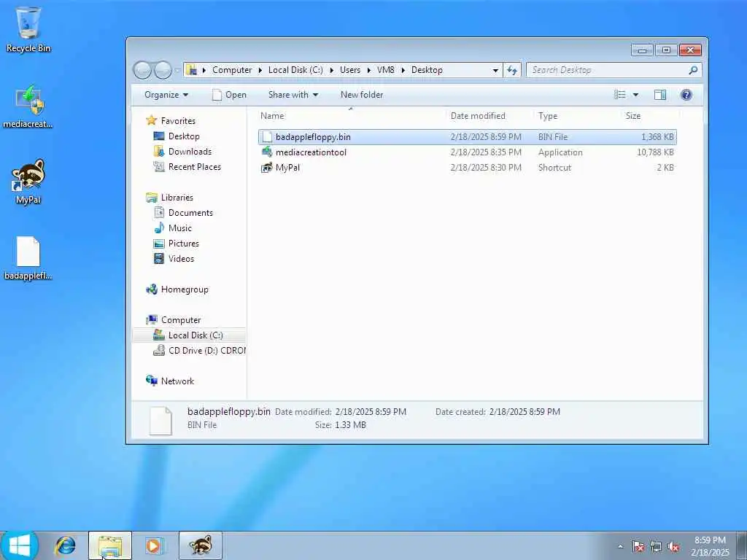Expand arrow after Computer in address bar
The height and width of the screenshot is (560, 747).
coord(260,70)
